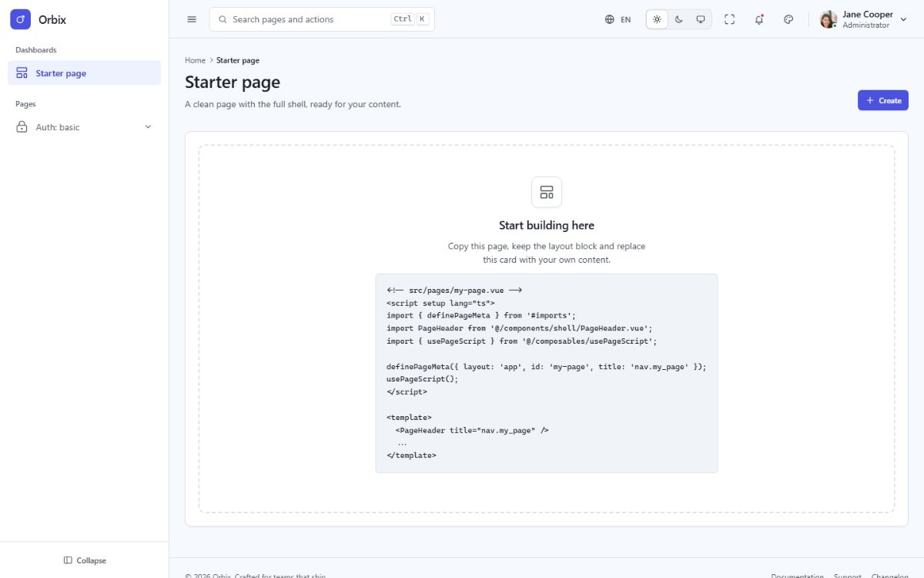Screen dimensions: 924x578
Task: Focus the Search pages and actions field
Action: pyautogui.click(x=322, y=19)
